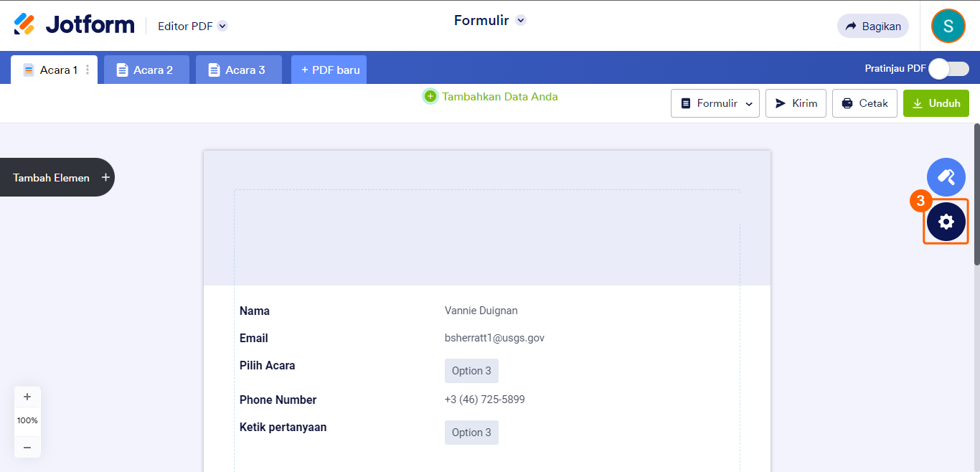Click the Bagikan share button

click(x=872, y=26)
